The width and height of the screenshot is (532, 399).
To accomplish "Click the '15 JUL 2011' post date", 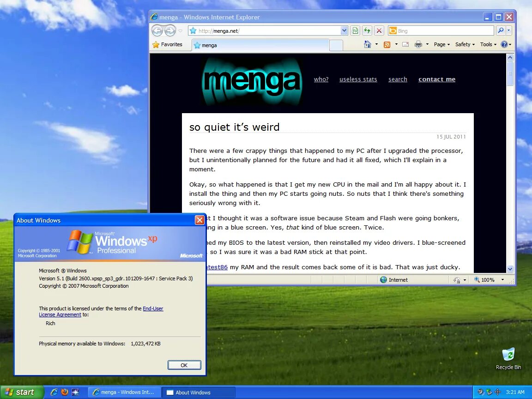I will [451, 137].
